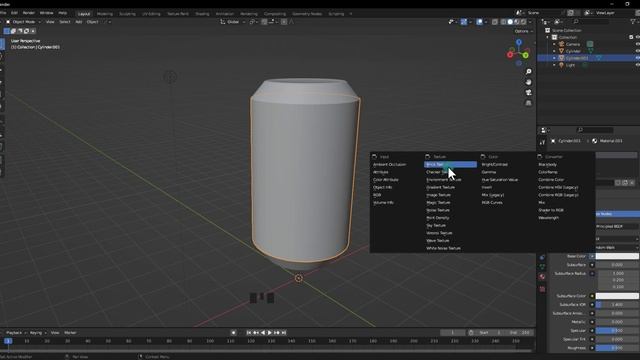Open the Global transform orientation dropdown
This screenshot has height=360, width=640.
(233, 22)
